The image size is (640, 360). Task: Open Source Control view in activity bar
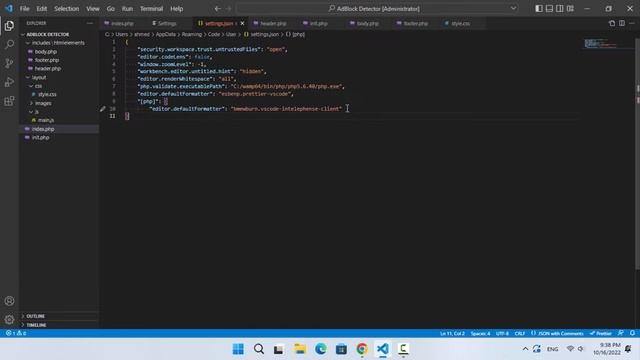[x=9, y=63]
